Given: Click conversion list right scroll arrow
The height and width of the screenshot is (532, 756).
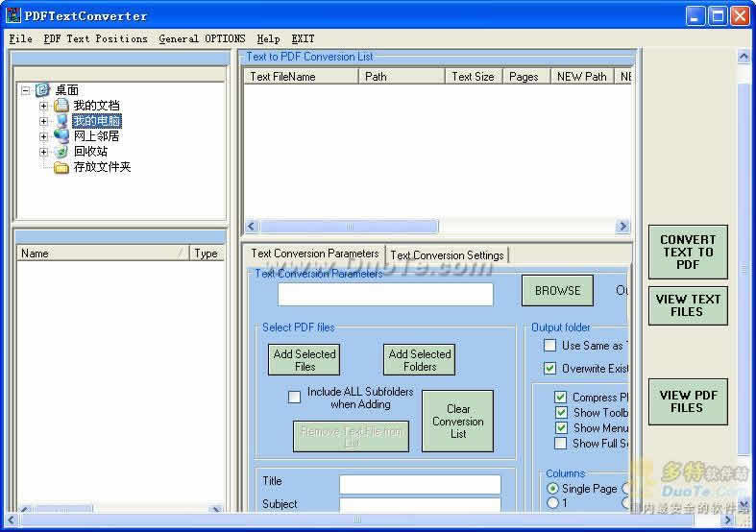Looking at the screenshot, I should coord(622,226).
